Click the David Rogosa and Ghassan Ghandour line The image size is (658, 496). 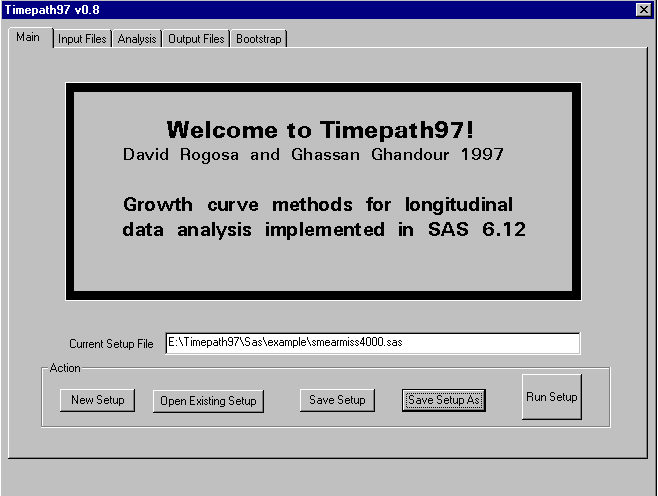313,155
